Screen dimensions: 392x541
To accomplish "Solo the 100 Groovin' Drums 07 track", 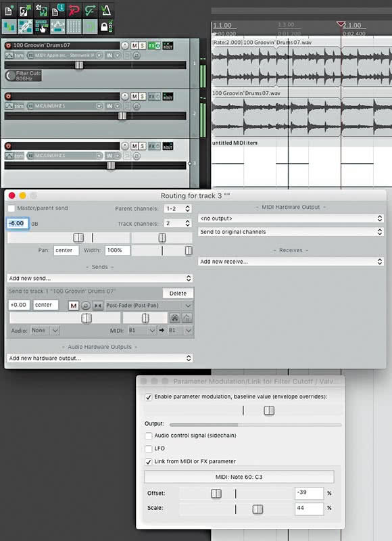I will point(143,46).
